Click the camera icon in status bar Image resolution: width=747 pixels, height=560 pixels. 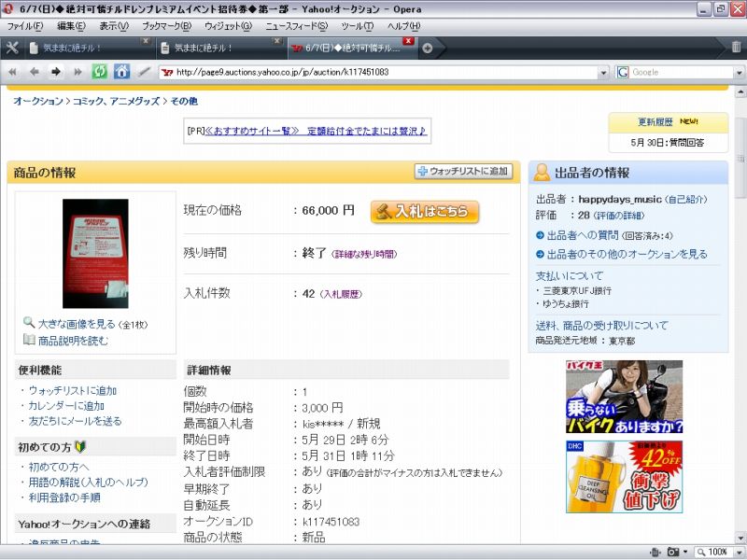point(672,552)
